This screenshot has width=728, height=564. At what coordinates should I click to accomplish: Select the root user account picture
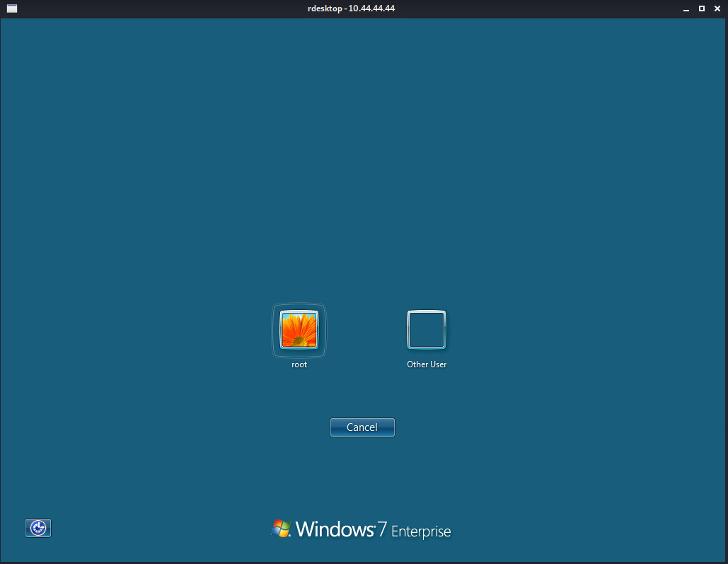click(299, 330)
